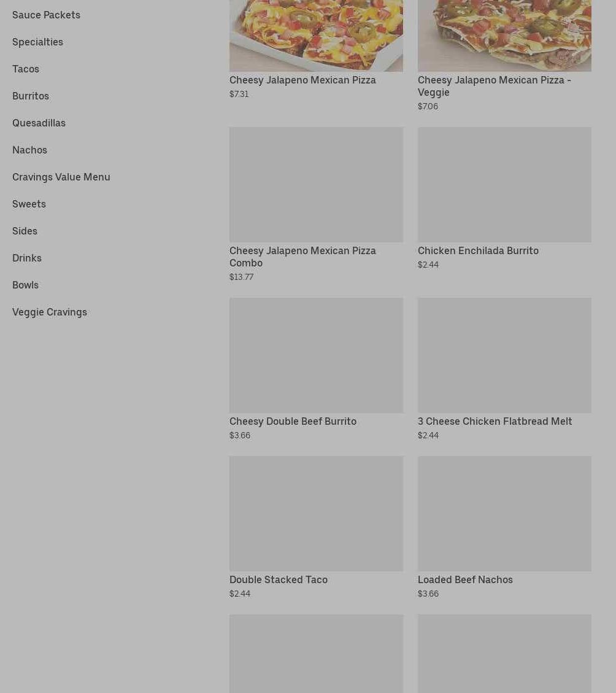The image size is (616, 693).
Task: Select the Cheesy Jalapeno Mexican Pizza Combo title
Action: pyautogui.click(x=302, y=257)
